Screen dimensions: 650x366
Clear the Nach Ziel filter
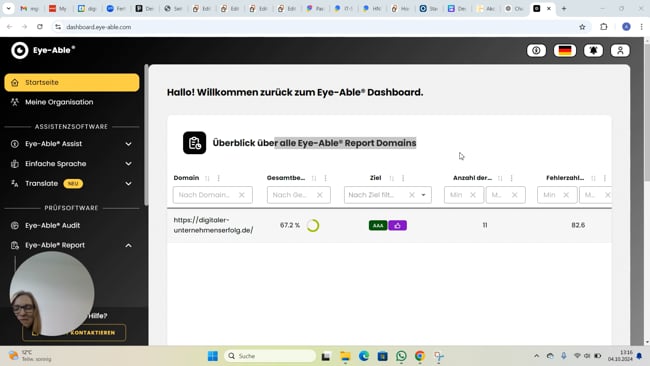click(412, 195)
